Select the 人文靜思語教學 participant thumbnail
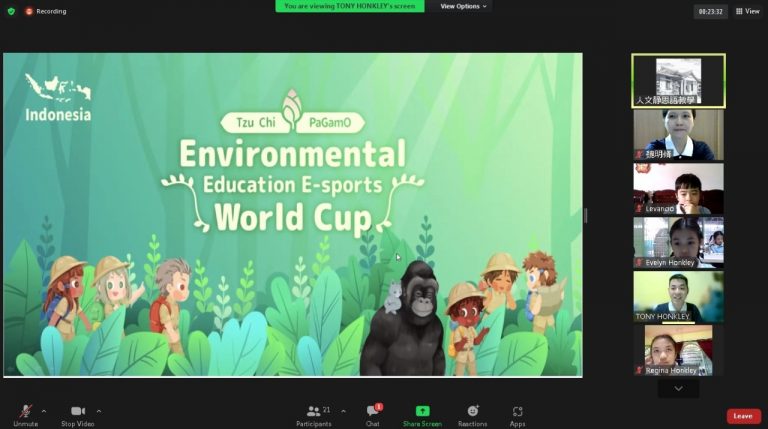This screenshot has width=768, height=429. [x=678, y=81]
